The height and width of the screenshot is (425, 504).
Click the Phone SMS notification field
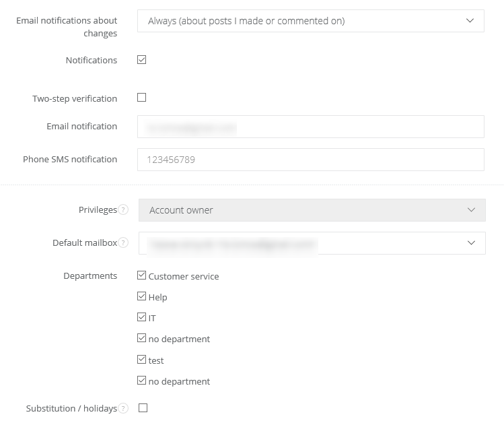[310, 160]
